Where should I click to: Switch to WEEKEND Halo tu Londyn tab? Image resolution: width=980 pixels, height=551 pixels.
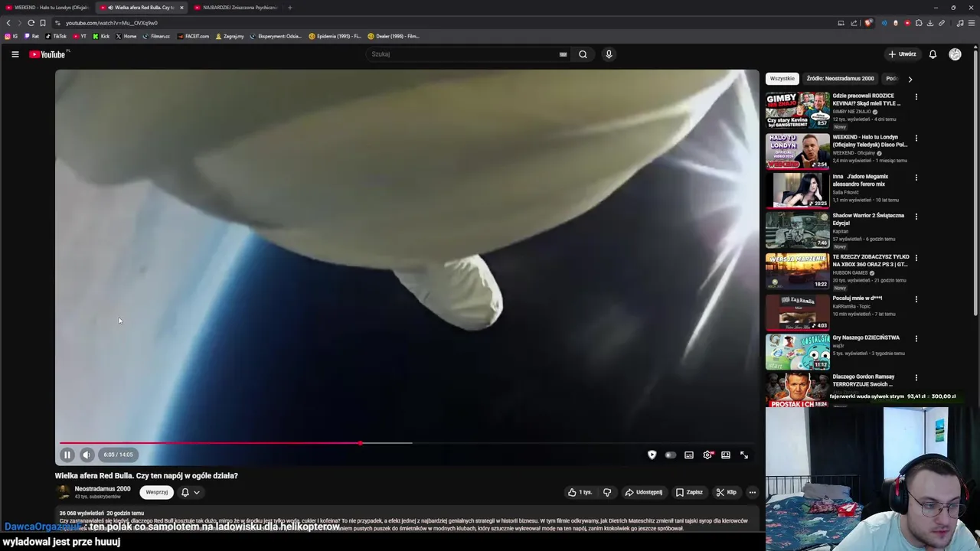(47, 8)
